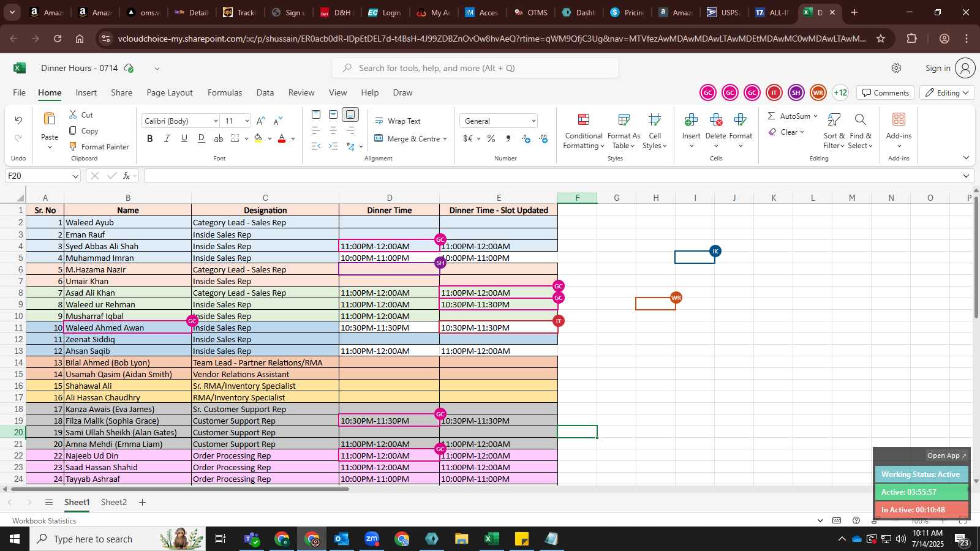Open the File tab
980x551 pixels.
pyautogui.click(x=20, y=92)
